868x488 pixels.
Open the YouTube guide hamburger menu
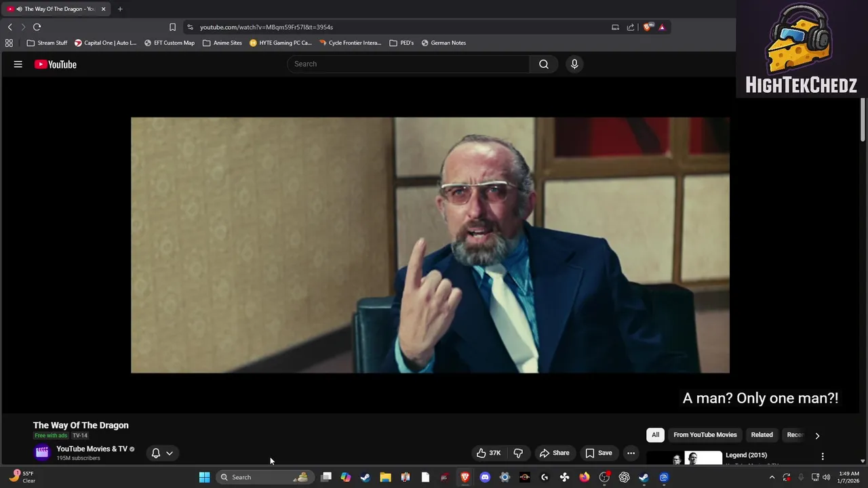pos(18,64)
